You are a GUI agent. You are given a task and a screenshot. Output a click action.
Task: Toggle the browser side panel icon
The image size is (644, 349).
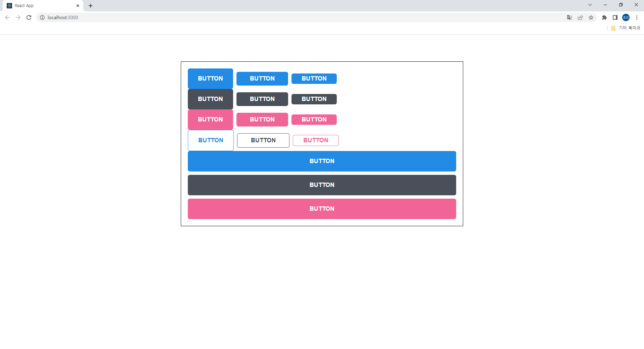point(615,17)
